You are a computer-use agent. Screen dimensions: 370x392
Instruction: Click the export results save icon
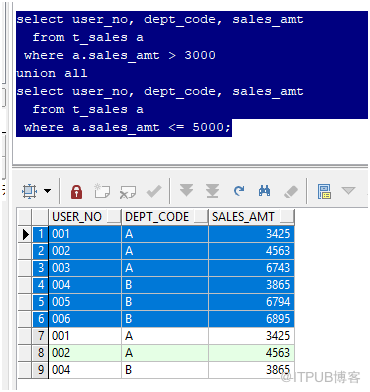pos(324,191)
